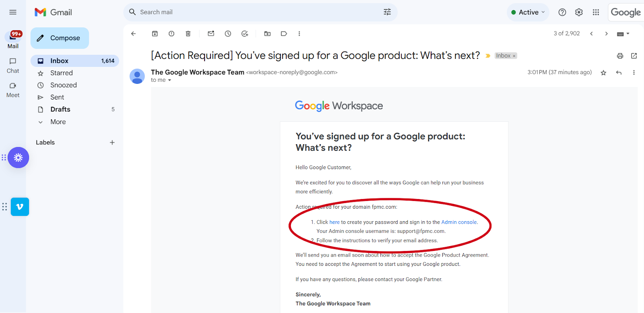644x313 pixels.
Task: Compose a new email
Action: pos(60,38)
